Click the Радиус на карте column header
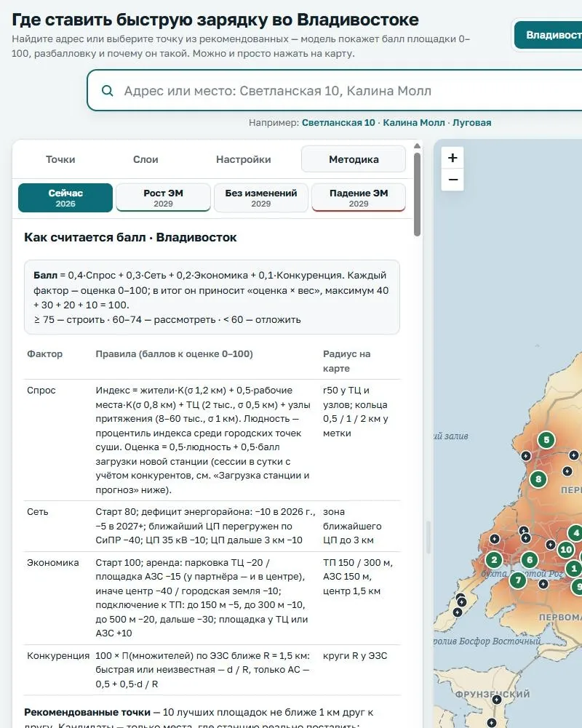 click(346, 361)
